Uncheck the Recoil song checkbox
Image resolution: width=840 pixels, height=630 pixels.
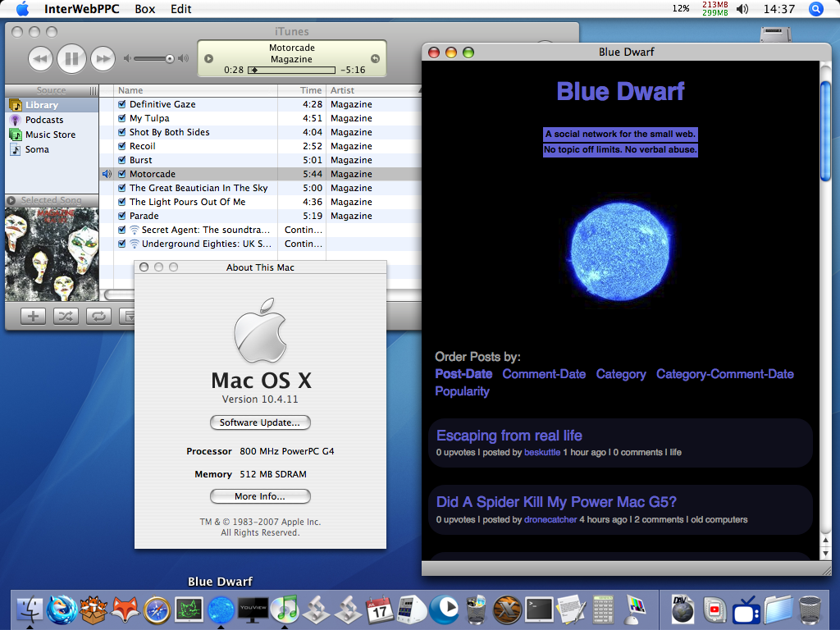122,146
